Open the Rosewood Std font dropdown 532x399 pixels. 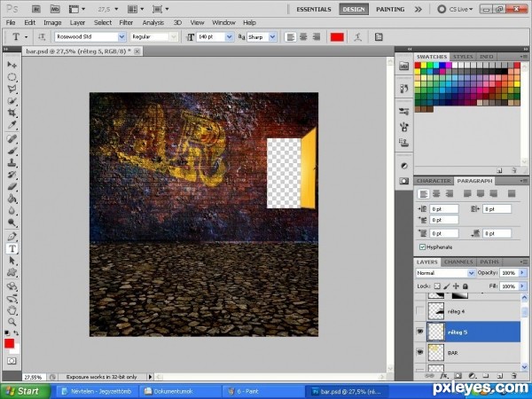(x=121, y=36)
